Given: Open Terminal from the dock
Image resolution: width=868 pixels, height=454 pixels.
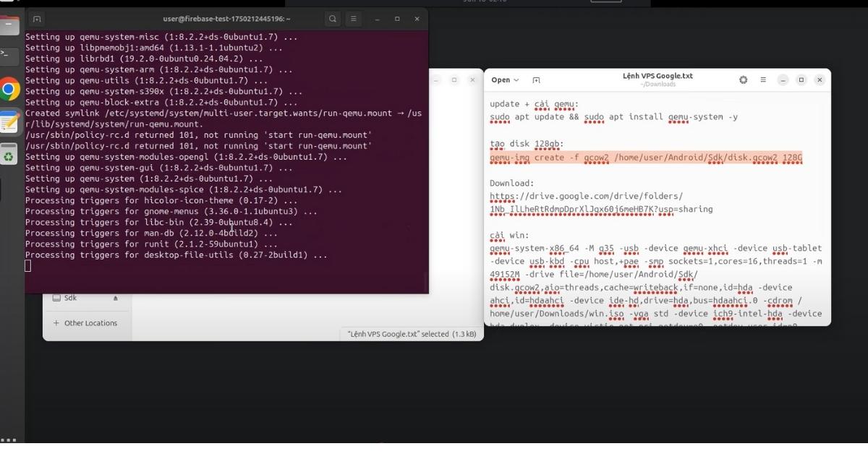Looking at the screenshot, I should pos(9,55).
